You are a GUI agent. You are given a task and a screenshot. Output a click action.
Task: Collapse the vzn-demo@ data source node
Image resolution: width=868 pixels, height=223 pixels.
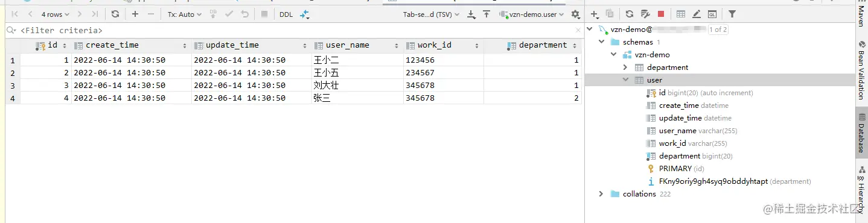coord(589,30)
